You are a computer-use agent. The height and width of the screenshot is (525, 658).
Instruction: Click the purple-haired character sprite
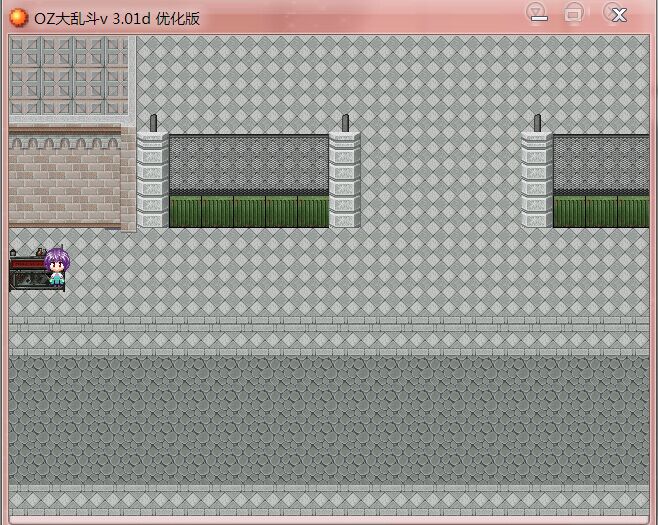coord(57,267)
